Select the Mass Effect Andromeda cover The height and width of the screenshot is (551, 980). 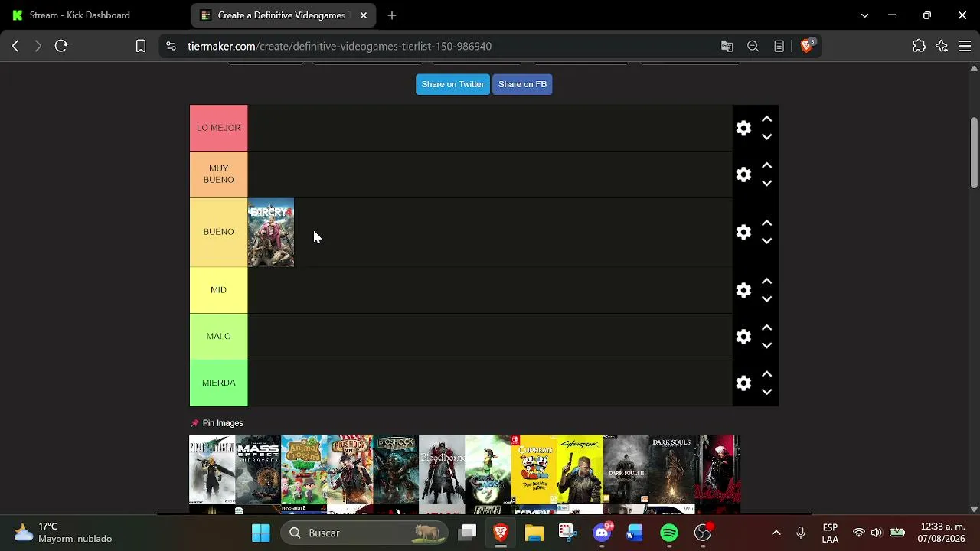coord(258,470)
